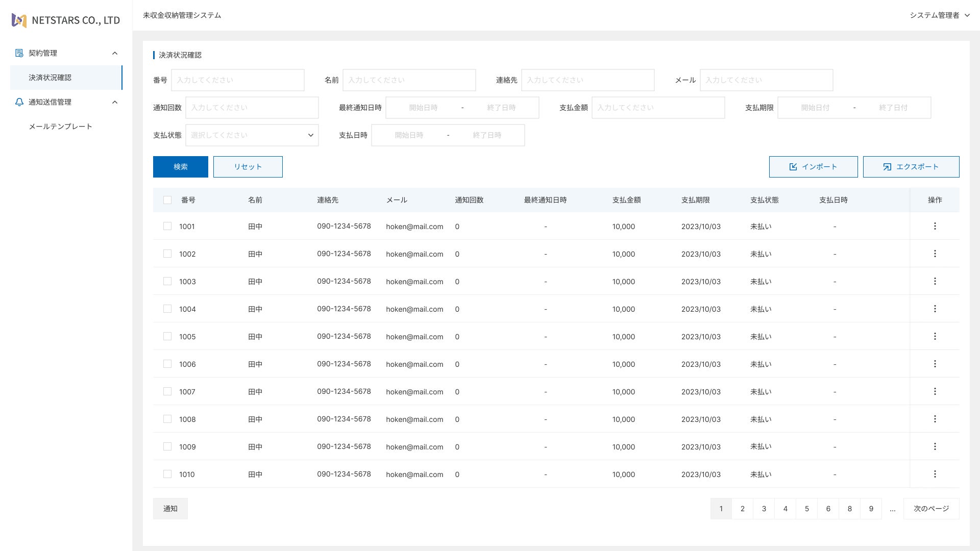The width and height of the screenshot is (980, 551).
Task: Collapse the 契約管理 menu chevron
Action: (115, 53)
